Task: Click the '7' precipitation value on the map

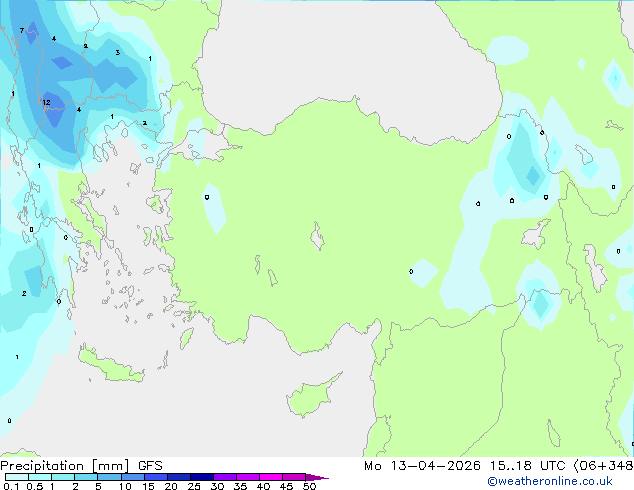Action: [21, 30]
